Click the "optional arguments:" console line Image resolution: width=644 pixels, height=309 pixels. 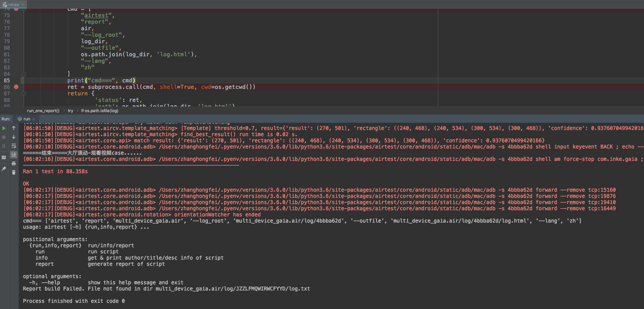(52, 276)
